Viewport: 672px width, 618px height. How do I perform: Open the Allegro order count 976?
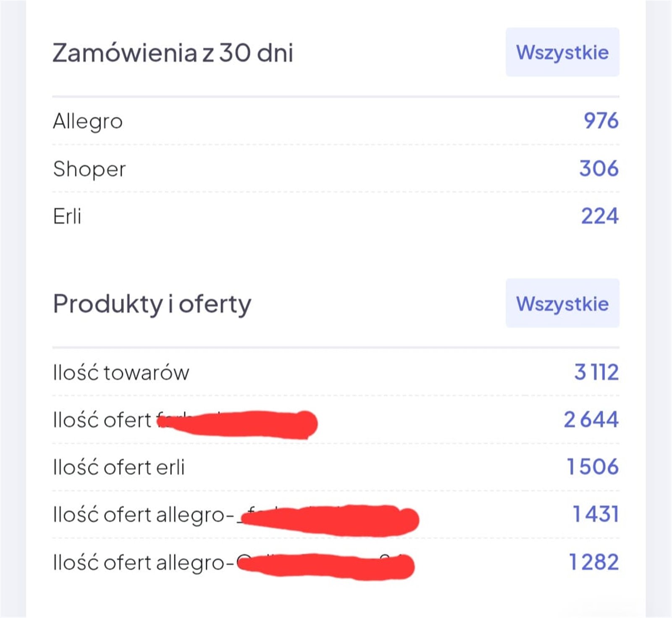601,121
